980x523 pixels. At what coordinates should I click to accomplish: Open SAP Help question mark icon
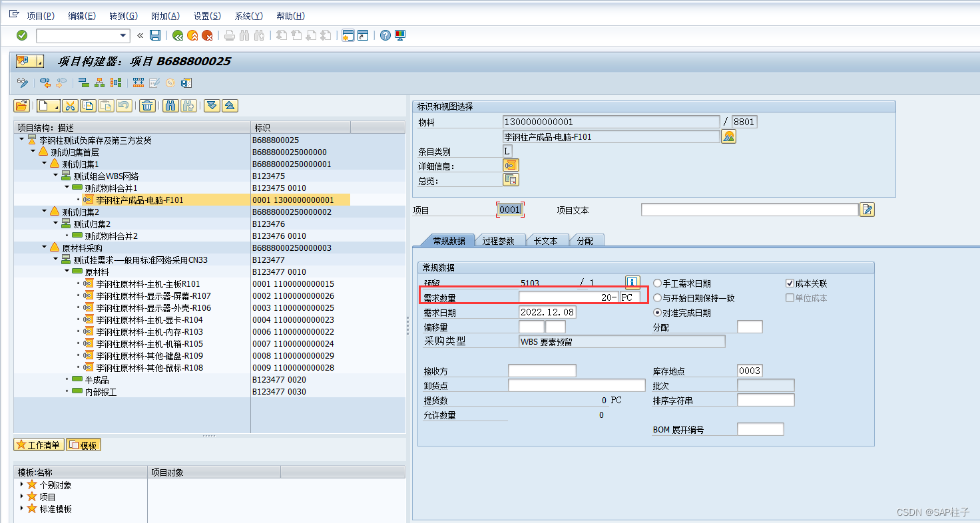coord(385,35)
